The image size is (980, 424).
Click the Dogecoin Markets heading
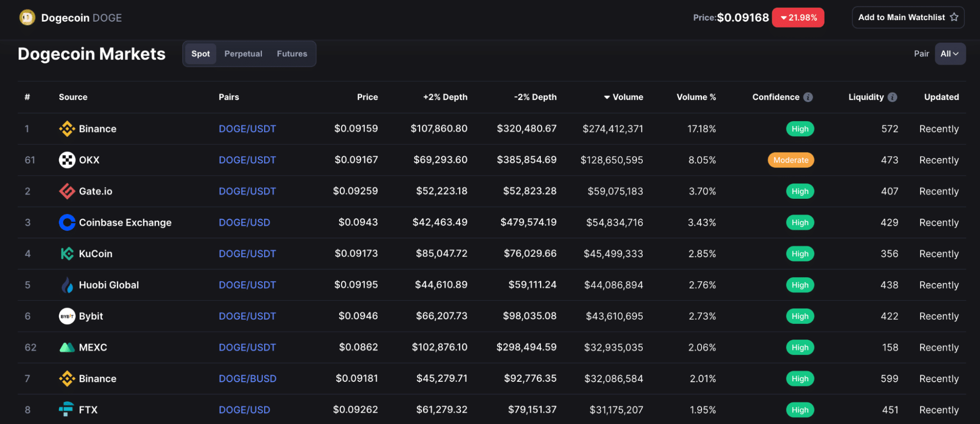92,54
